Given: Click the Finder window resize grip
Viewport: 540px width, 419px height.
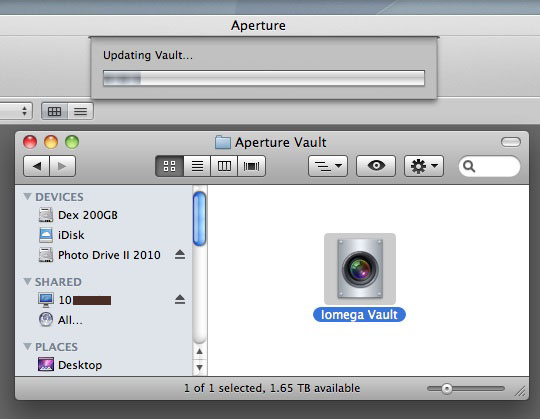Looking at the screenshot, I should coord(520,391).
